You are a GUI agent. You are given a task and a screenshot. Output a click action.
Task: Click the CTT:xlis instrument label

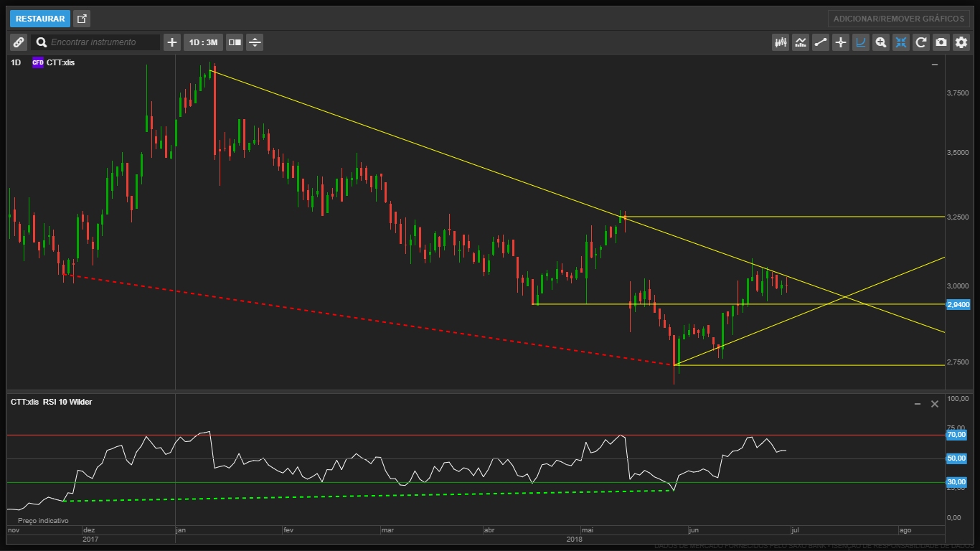[x=61, y=62]
